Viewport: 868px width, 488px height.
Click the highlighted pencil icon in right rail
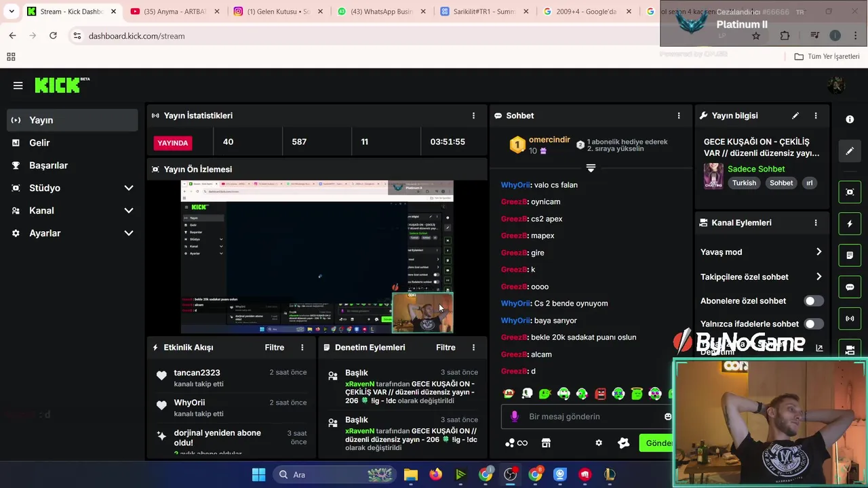[850, 151]
